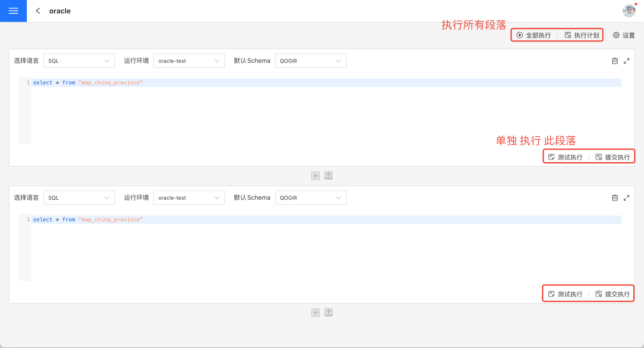Open the 设置 settings option
The height and width of the screenshot is (348, 644).
(x=624, y=35)
